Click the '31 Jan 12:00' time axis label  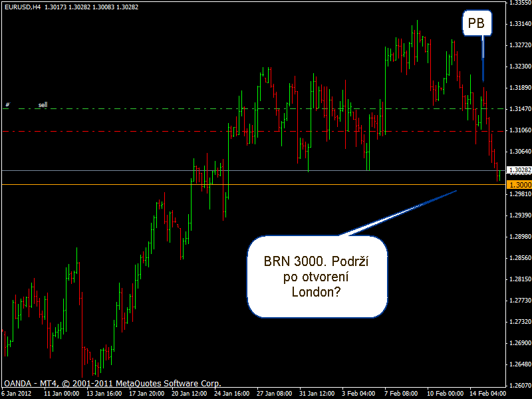[317, 394]
